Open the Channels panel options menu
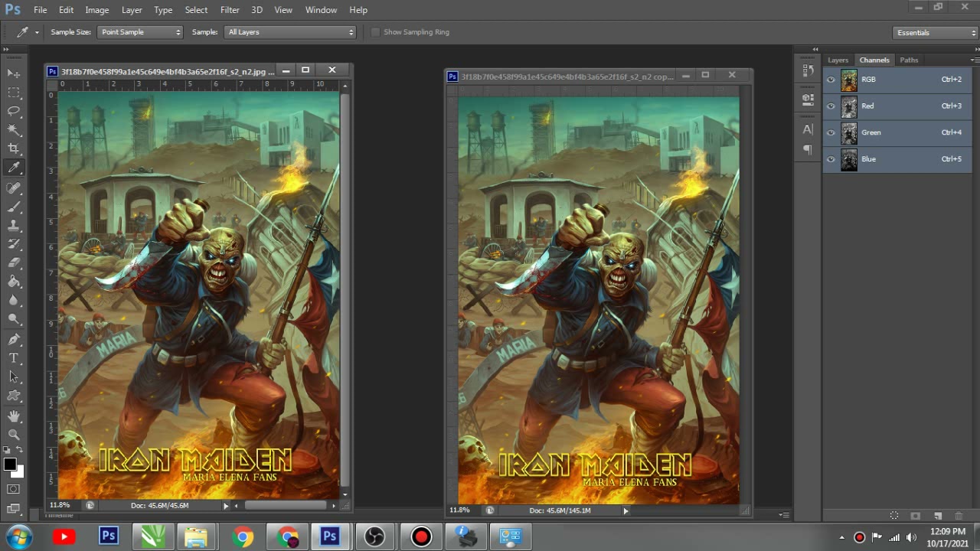Screen dimensions: 980x551 [974, 60]
